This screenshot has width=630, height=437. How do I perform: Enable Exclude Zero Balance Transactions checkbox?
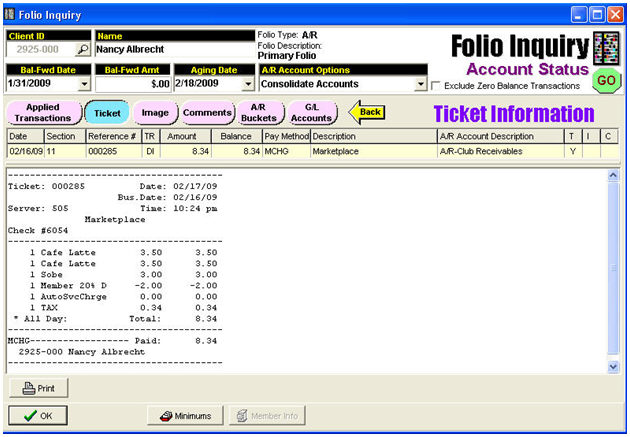pos(436,86)
